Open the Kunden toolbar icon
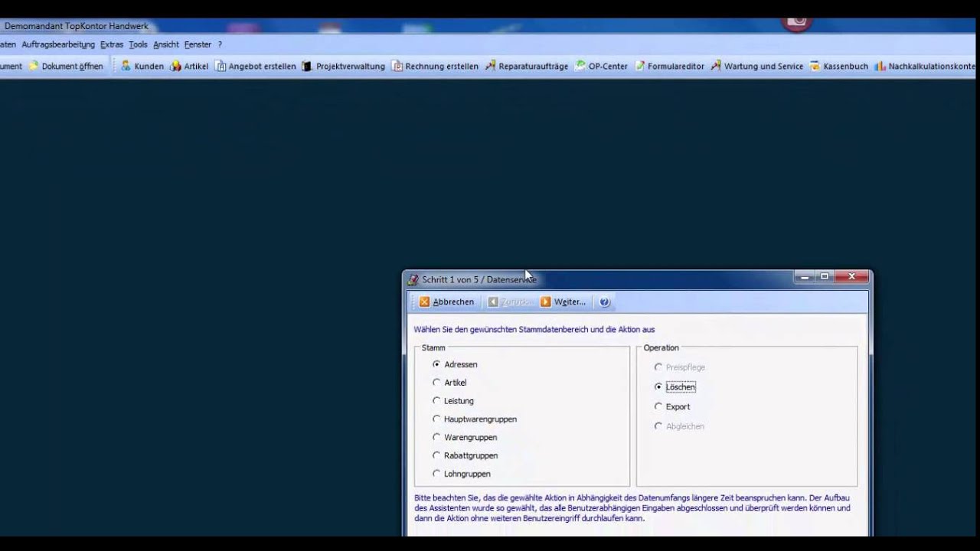Viewport: 980px width, 551px height. [x=142, y=67]
